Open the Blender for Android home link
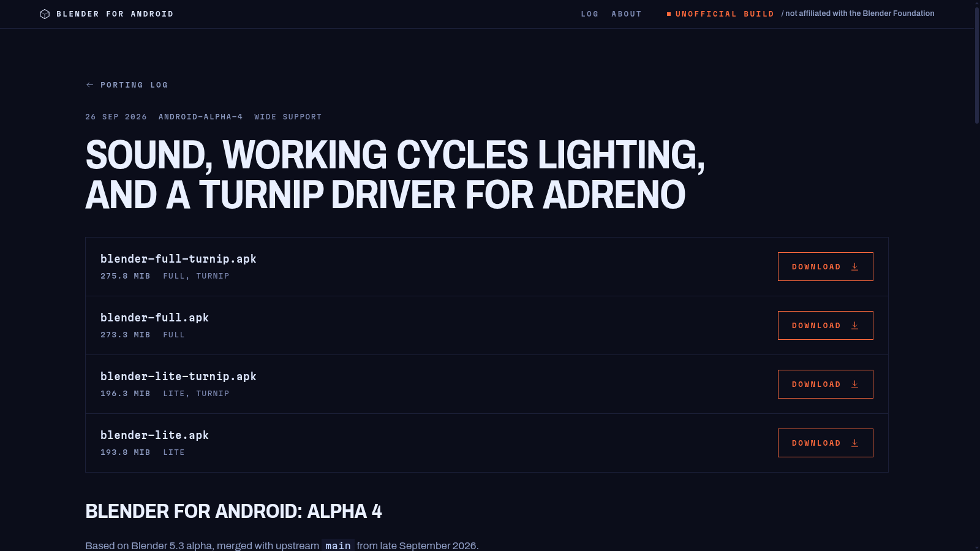980x551 pixels. (x=107, y=14)
